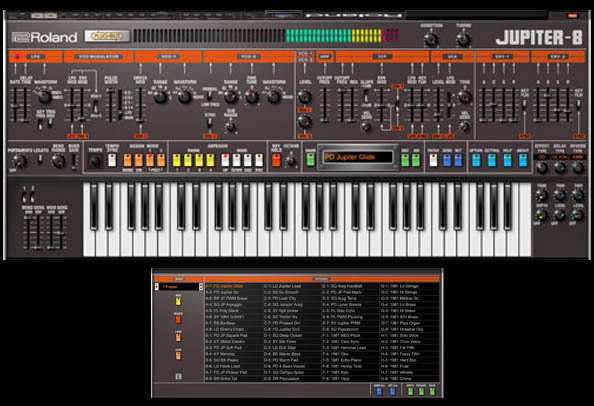Enable the Arpeggio DOWN mode button

[x=237, y=160]
